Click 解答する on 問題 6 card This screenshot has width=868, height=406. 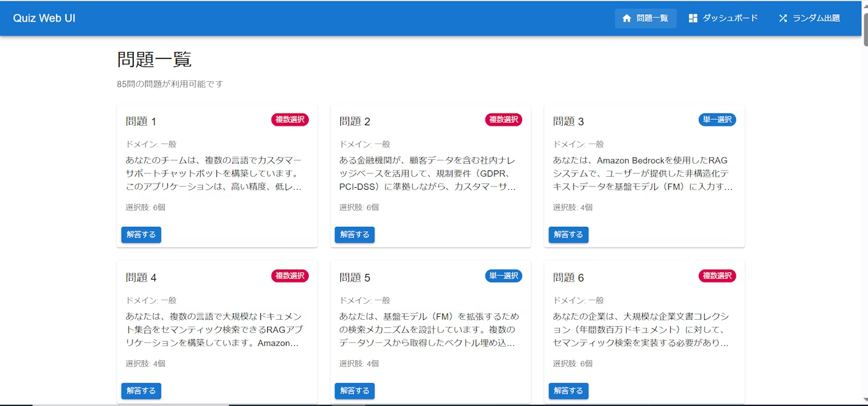(x=569, y=391)
